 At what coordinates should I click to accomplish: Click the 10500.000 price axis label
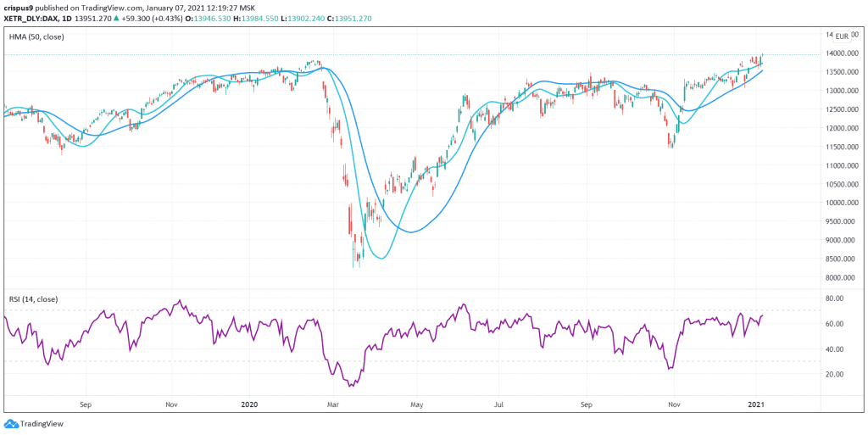pyautogui.click(x=843, y=184)
